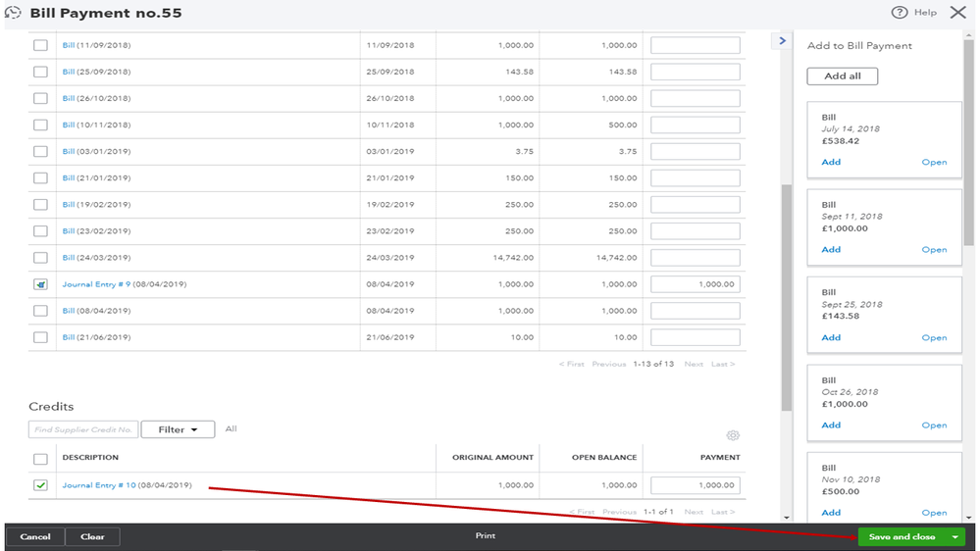980x551 pixels.
Task: Open credits table settings gear
Action: pyautogui.click(x=733, y=435)
